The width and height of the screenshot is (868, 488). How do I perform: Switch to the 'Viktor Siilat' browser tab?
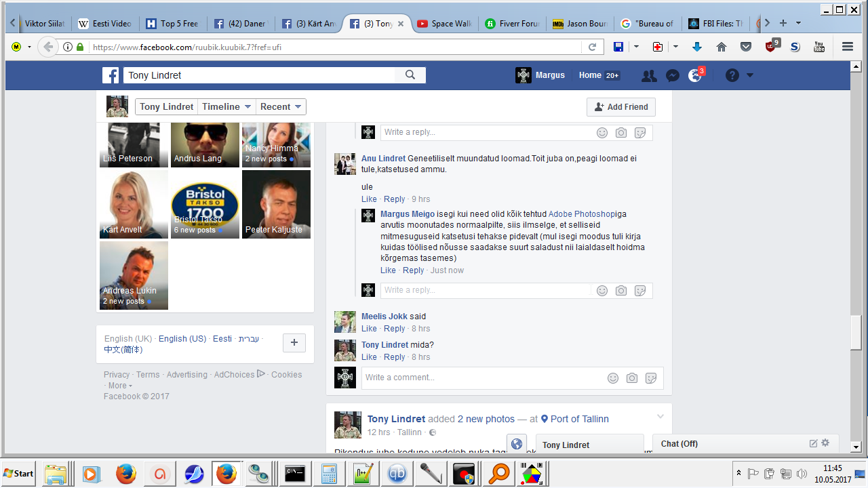(x=45, y=24)
